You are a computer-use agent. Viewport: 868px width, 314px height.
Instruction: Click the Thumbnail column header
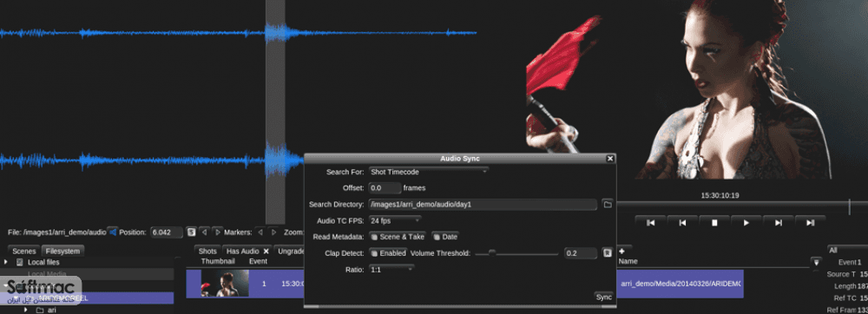tap(218, 261)
